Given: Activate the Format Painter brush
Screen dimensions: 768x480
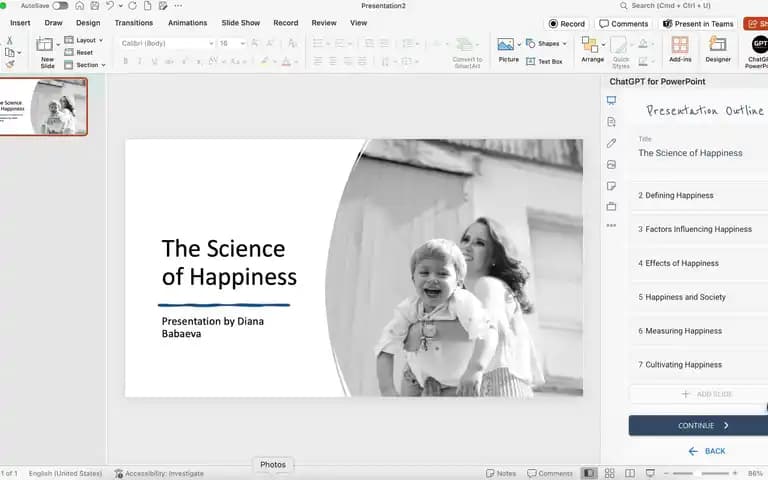Looking at the screenshot, I should 9,64.
